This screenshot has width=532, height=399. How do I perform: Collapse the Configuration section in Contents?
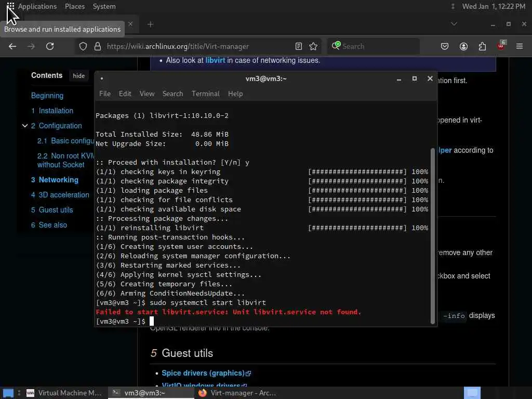tap(25, 126)
